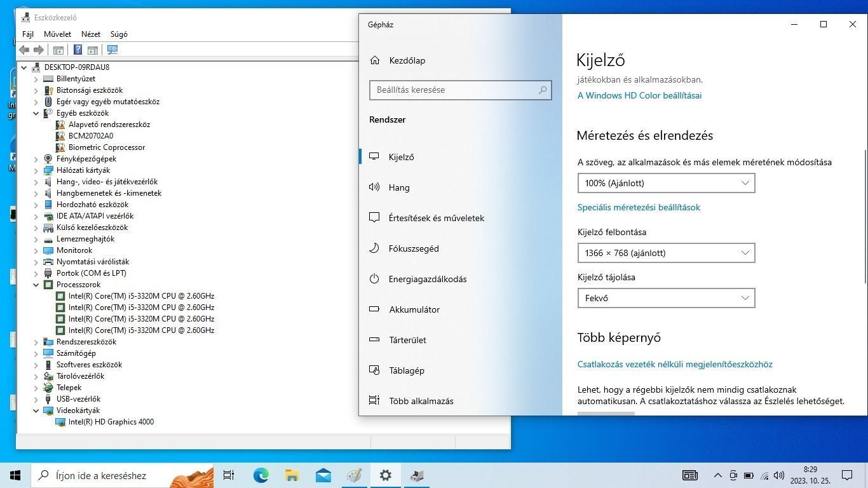Screen dimensions: 868x488
Task: Click search magnifier in Beállítás keresése box
Action: point(543,90)
